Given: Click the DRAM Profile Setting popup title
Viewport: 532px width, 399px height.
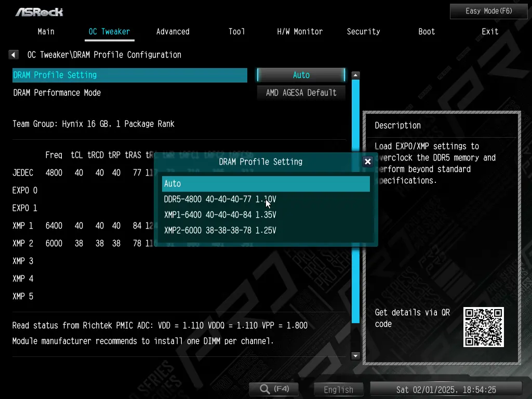Looking at the screenshot, I should pyautogui.click(x=261, y=162).
